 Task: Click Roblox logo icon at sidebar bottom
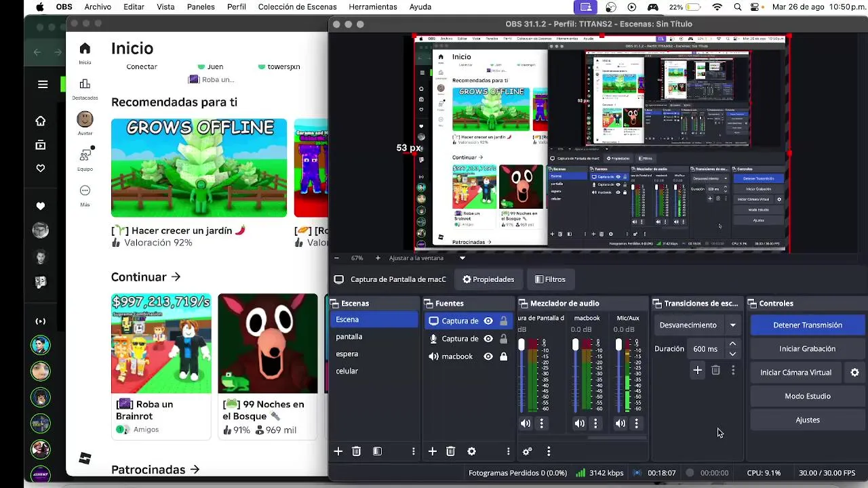coord(85,459)
